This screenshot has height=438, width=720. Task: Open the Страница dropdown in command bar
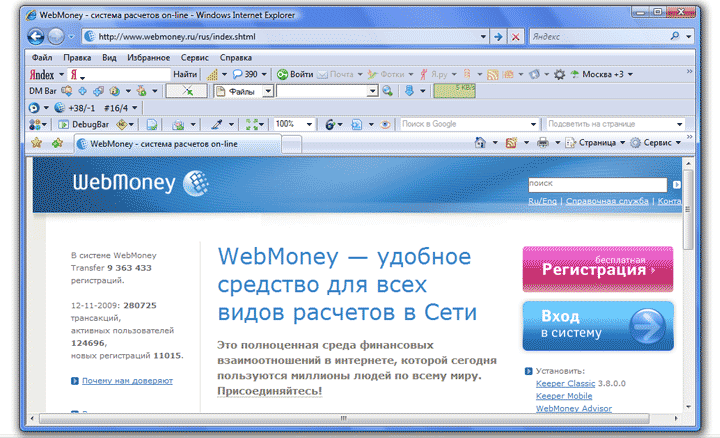tap(623, 143)
